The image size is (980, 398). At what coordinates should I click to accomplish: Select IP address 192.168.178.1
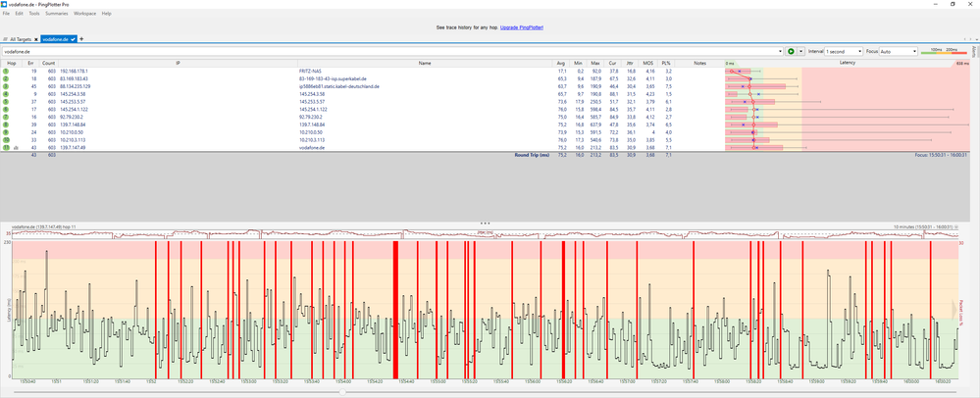(x=74, y=72)
